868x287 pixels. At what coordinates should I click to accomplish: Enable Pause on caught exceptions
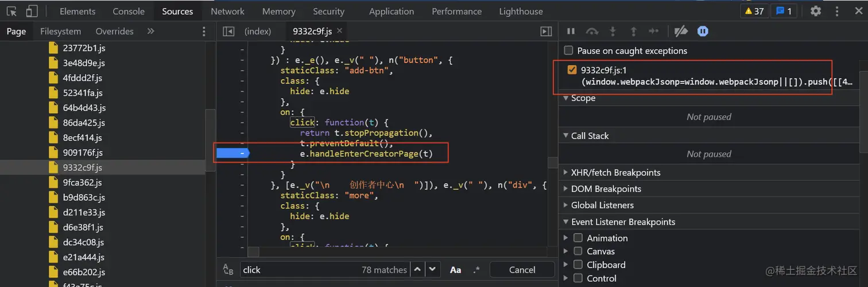tap(568, 51)
